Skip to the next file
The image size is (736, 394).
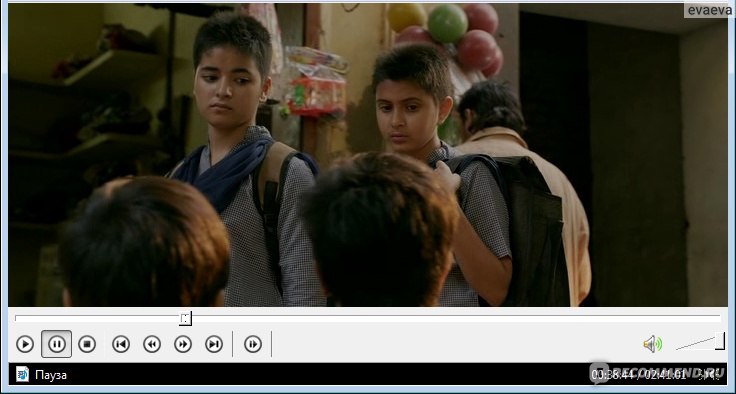(x=214, y=344)
